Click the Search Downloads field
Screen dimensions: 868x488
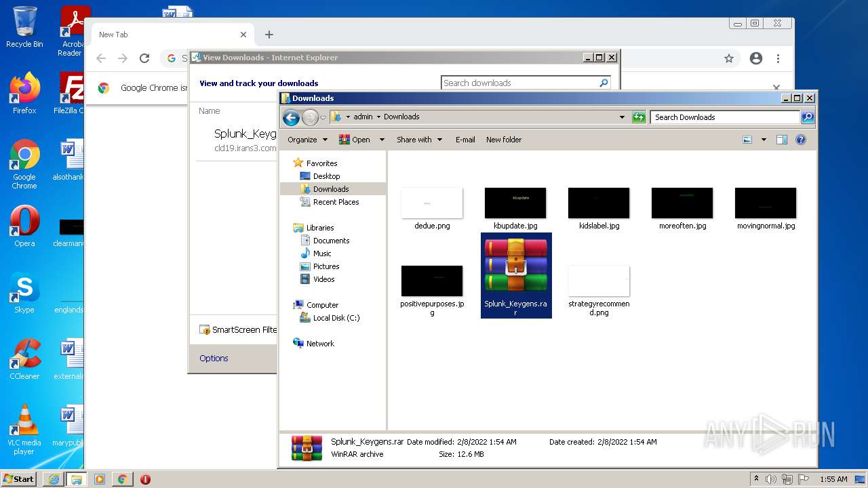click(725, 117)
